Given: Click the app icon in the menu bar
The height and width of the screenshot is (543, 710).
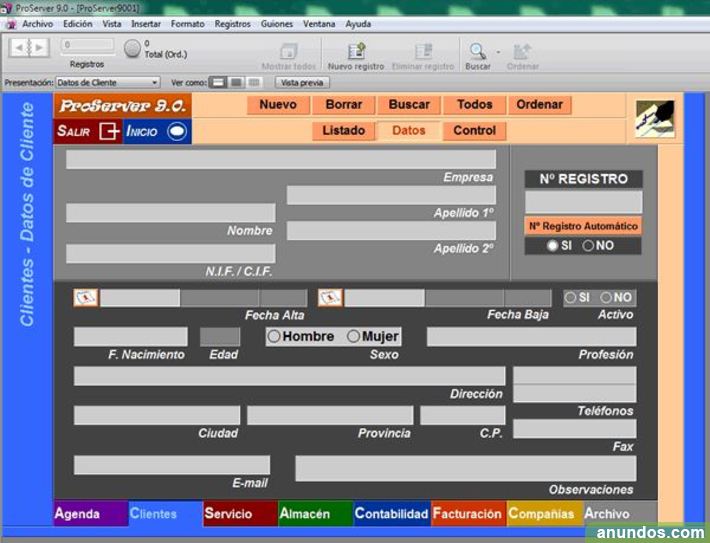Looking at the screenshot, I should (11, 24).
